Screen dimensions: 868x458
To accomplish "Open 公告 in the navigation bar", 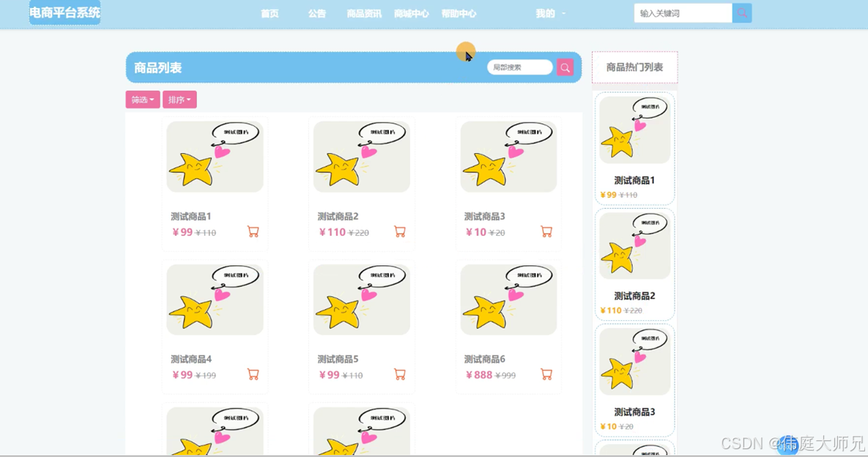I will click(316, 13).
